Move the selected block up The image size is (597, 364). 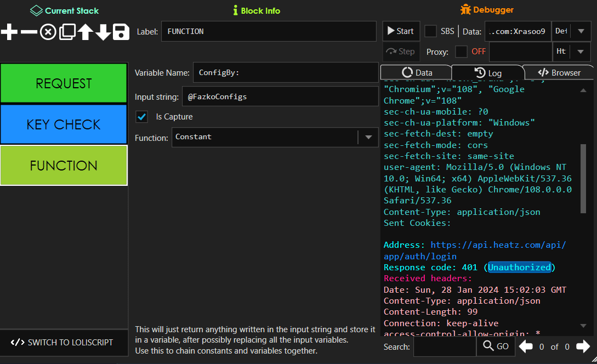point(85,32)
